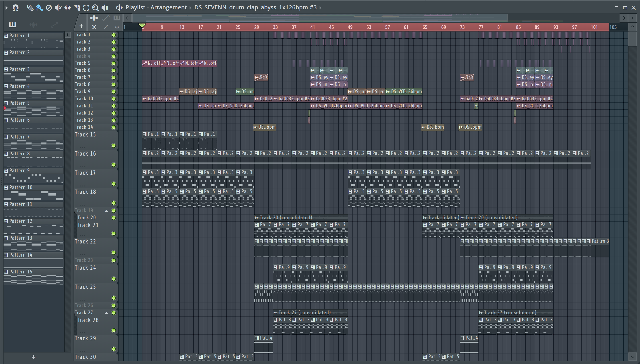Select the Delete tool
Screen dimensions: 640x364
pos(49,8)
